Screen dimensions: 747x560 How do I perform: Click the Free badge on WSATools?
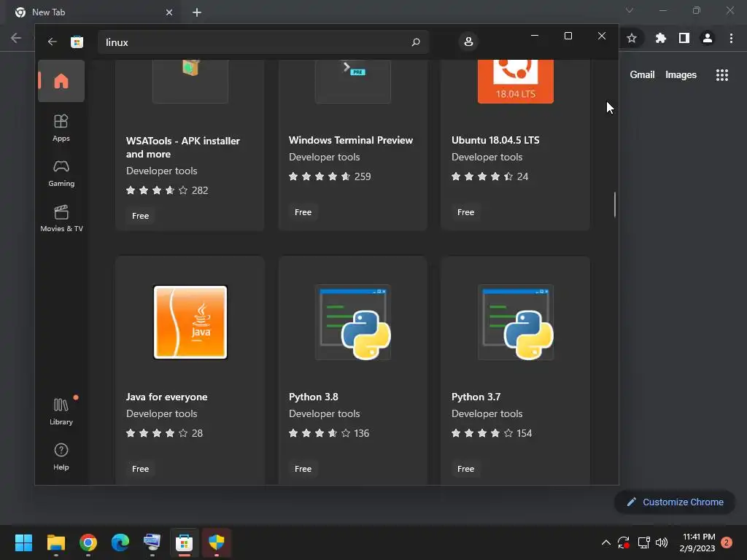coord(141,216)
